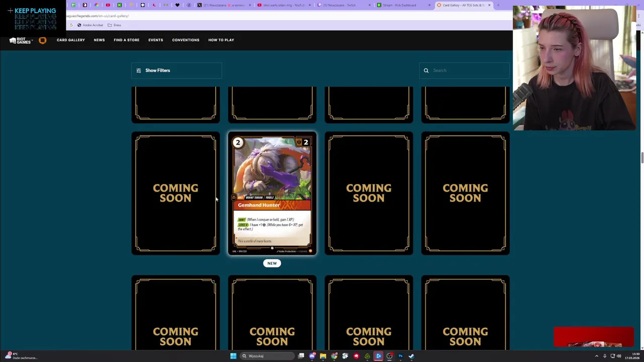Open the volume control in system tray
The width and height of the screenshot is (644, 362).
pyautogui.click(x=619, y=356)
